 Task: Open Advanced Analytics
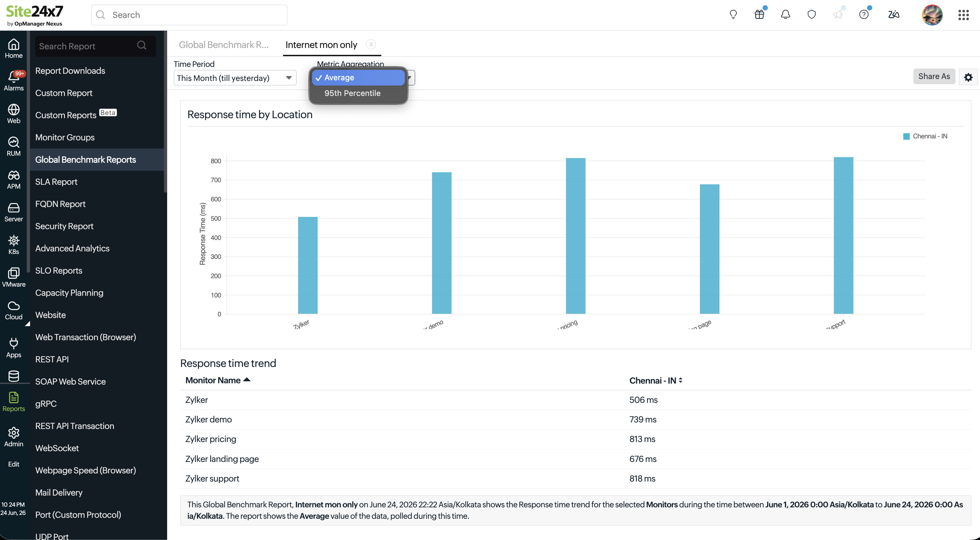pos(72,248)
